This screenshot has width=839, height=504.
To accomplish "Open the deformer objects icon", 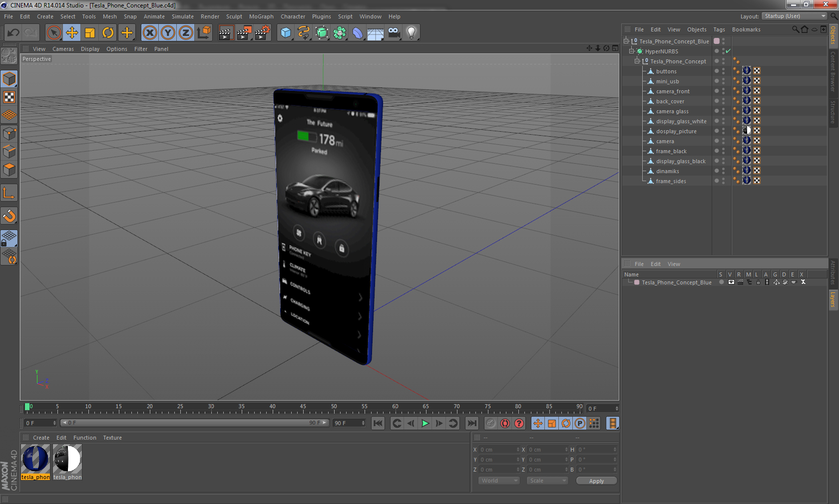I will point(358,33).
